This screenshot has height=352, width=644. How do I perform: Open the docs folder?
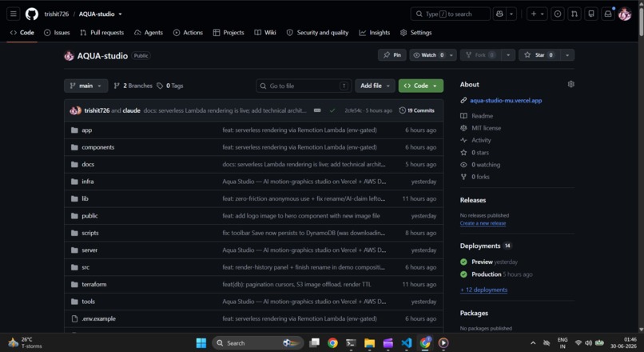click(88, 164)
